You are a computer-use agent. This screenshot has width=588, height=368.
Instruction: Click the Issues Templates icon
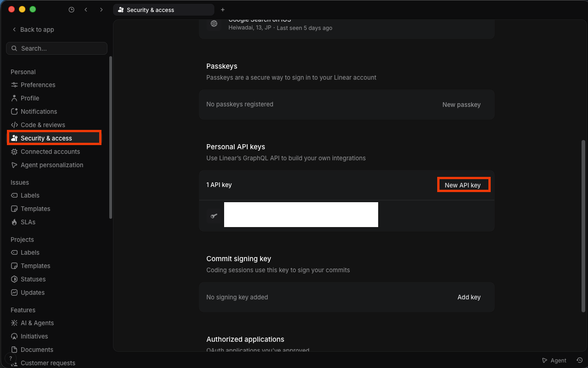pyautogui.click(x=14, y=209)
